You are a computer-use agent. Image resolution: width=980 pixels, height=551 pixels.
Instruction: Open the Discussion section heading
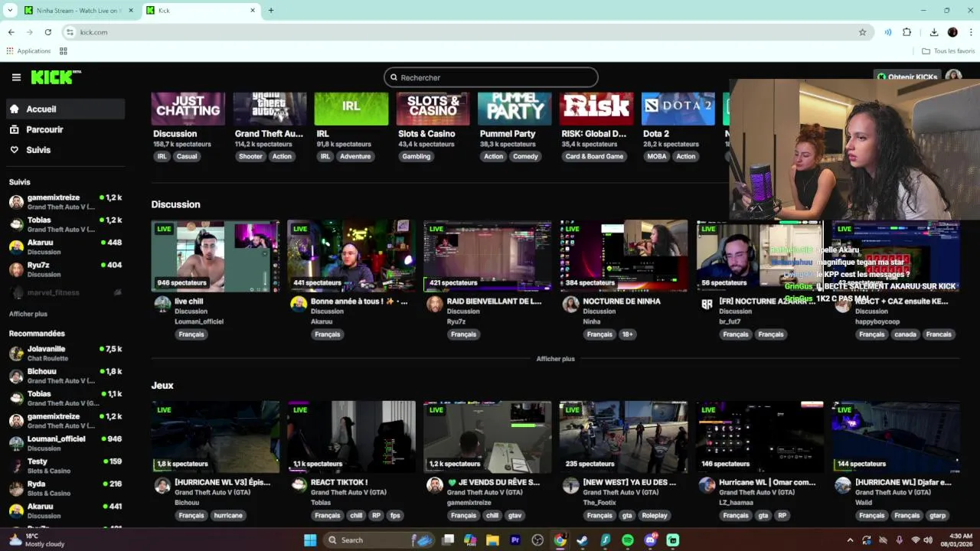coord(175,204)
